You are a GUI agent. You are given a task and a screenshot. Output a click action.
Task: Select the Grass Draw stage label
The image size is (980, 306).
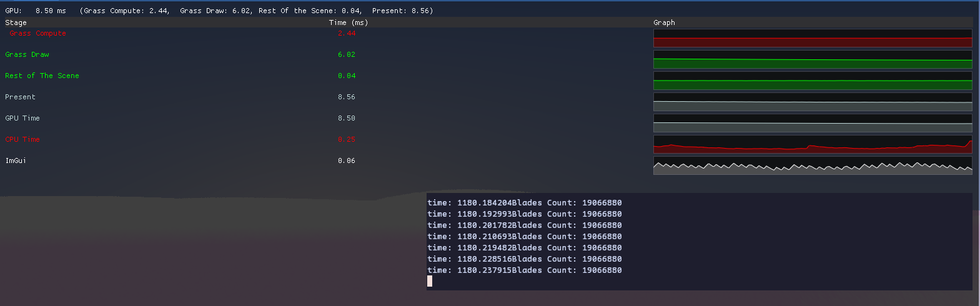click(27, 55)
